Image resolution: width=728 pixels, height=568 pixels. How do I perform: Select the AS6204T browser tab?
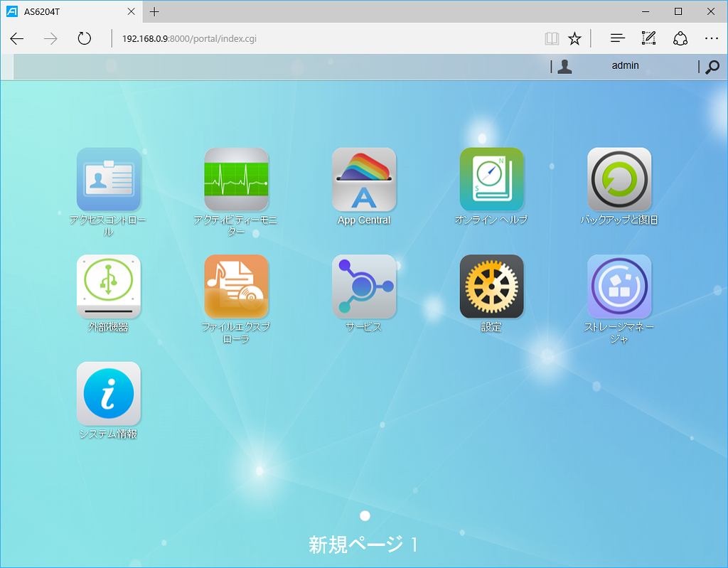click(x=72, y=11)
